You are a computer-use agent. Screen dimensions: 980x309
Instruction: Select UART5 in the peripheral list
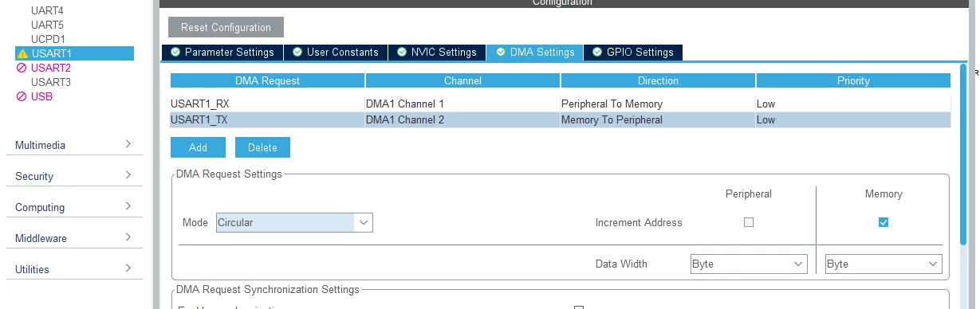pyautogui.click(x=47, y=25)
